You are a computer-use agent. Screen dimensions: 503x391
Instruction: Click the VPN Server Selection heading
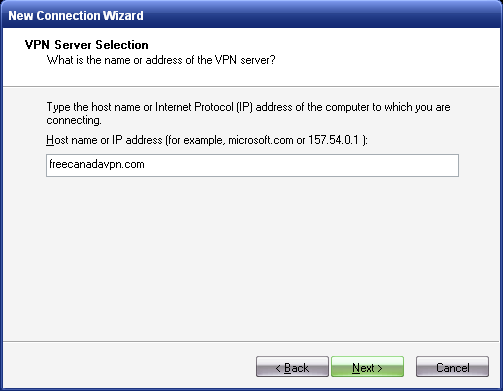(x=87, y=45)
